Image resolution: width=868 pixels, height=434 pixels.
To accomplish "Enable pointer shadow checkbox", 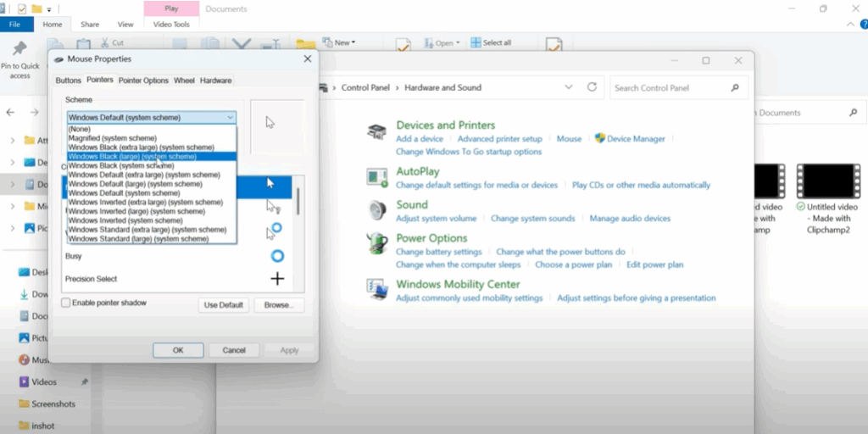I will (66, 303).
